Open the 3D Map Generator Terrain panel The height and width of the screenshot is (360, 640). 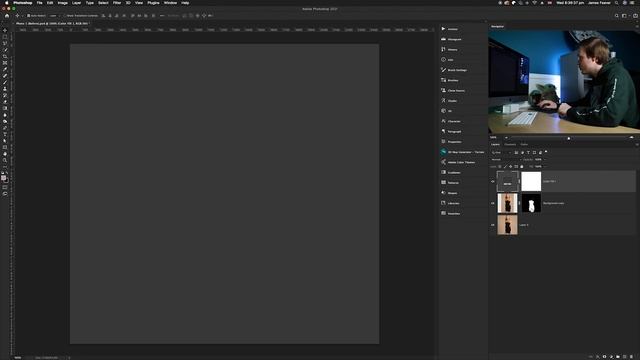click(x=462, y=152)
